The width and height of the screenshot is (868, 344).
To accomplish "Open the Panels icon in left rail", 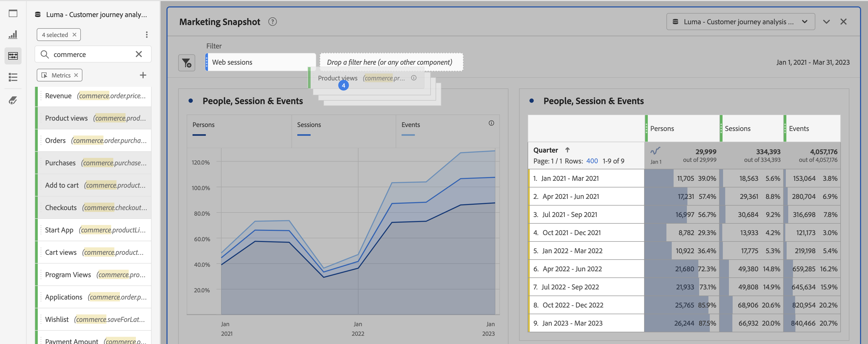I will [x=13, y=14].
